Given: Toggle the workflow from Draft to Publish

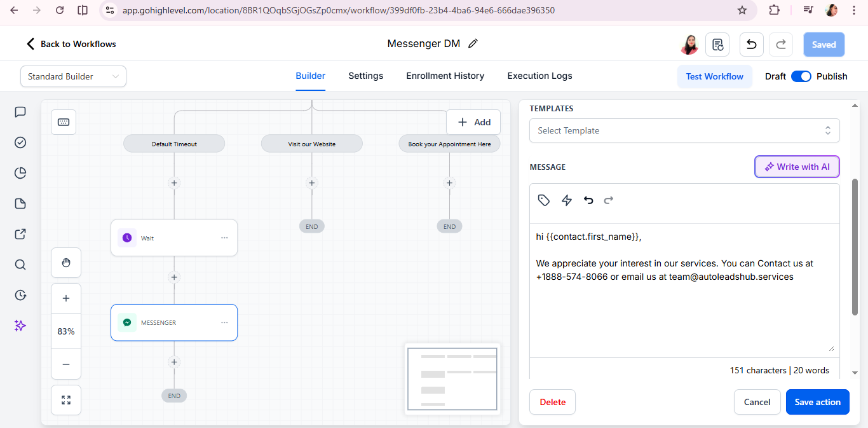Looking at the screenshot, I should (x=801, y=76).
